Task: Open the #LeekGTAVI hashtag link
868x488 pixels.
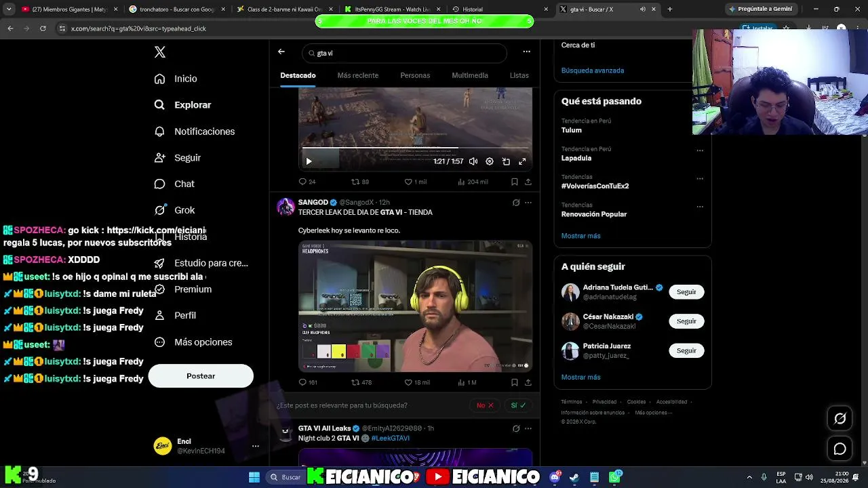Action: 391,439
